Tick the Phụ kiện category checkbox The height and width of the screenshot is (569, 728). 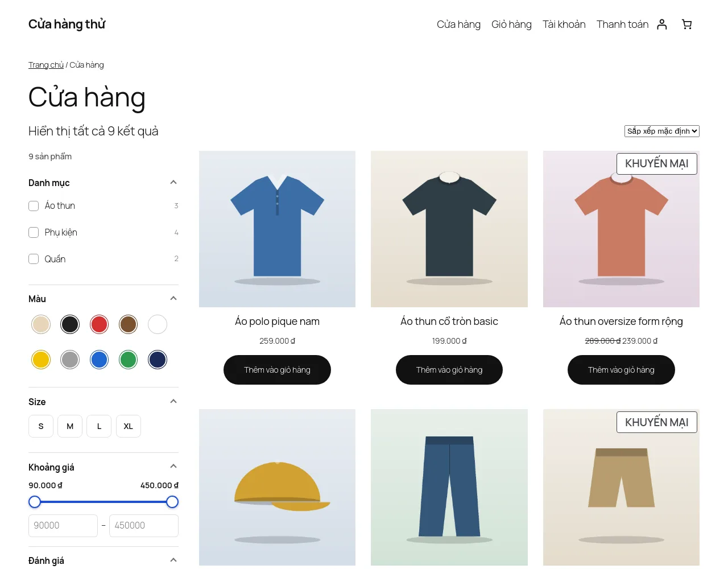click(34, 232)
